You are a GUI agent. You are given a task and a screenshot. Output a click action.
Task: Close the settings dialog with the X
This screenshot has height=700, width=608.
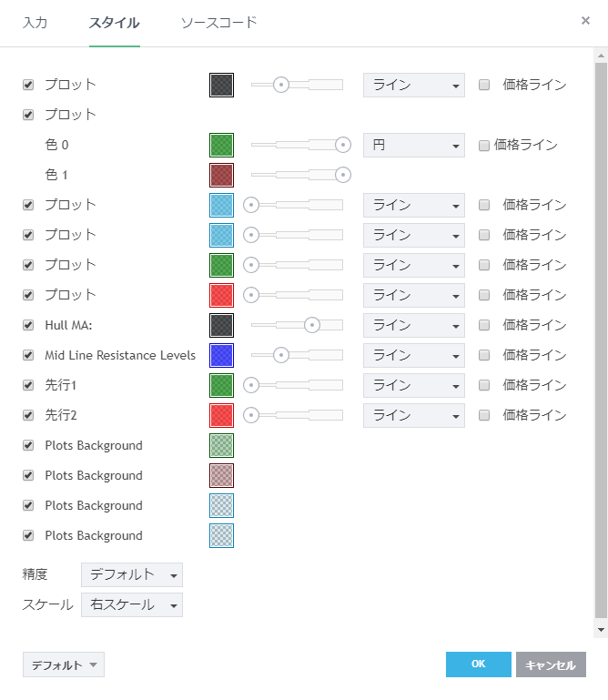point(585,20)
